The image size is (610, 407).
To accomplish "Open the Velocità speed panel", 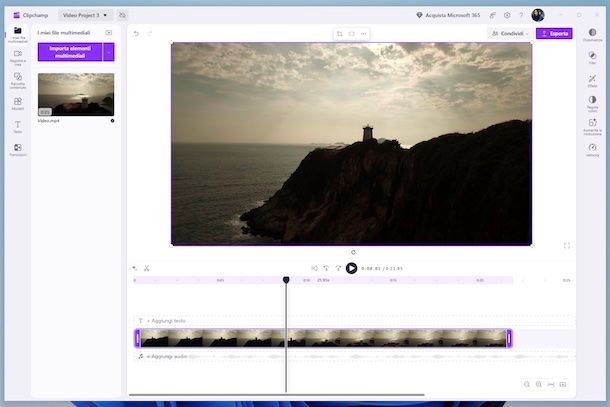I will (x=592, y=150).
